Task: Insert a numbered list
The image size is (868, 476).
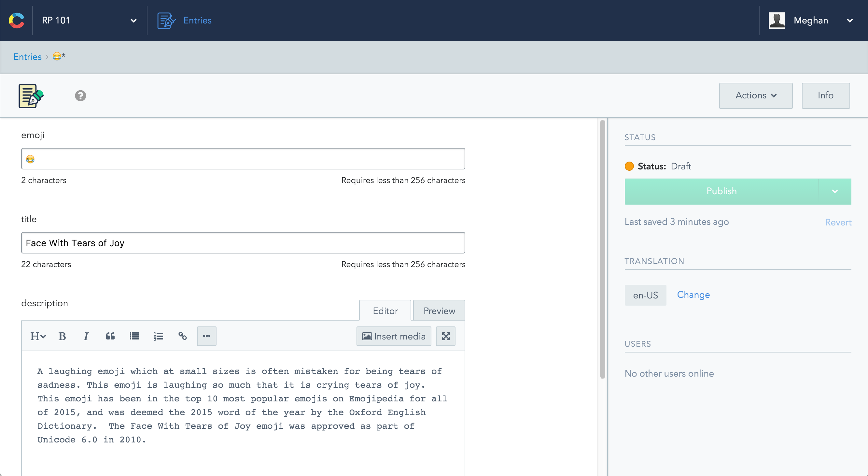Action: (x=158, y=336)
